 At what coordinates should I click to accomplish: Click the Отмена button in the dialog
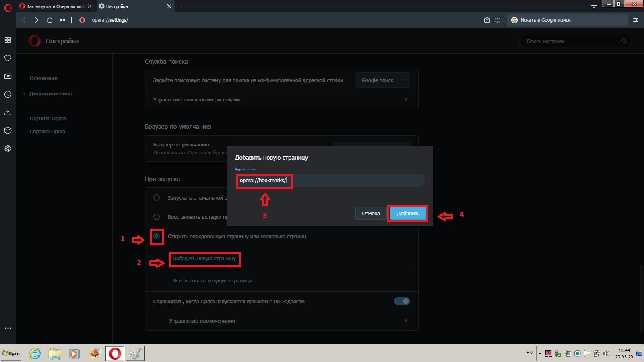(x=371, y=213)
